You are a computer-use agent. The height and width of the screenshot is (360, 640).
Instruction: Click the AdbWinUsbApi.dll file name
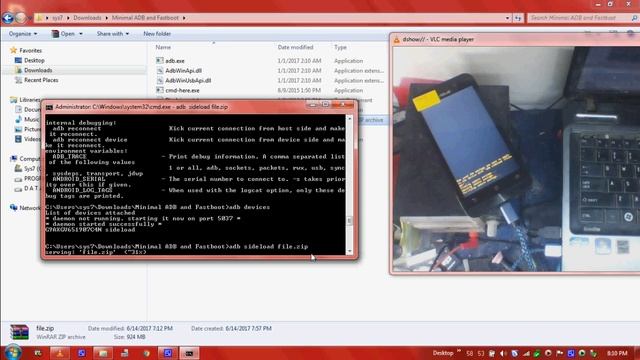188,81
